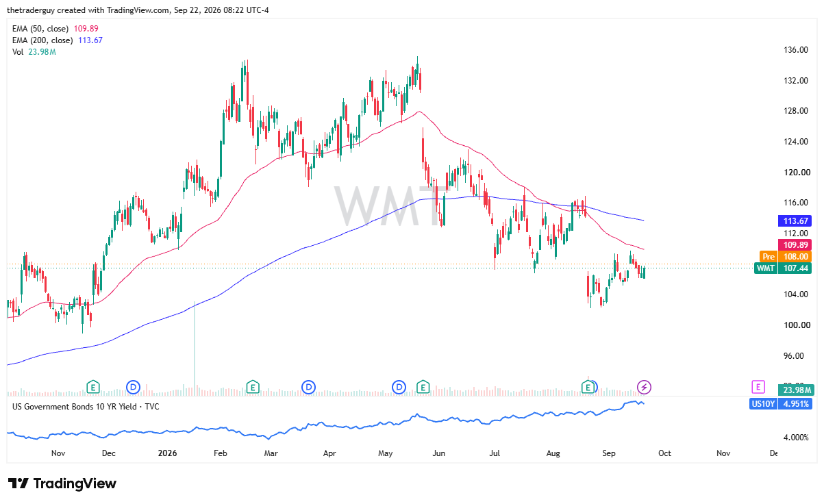824x504 pixels.
Task: Click the Sep label on the time axis
Action: 609,453
